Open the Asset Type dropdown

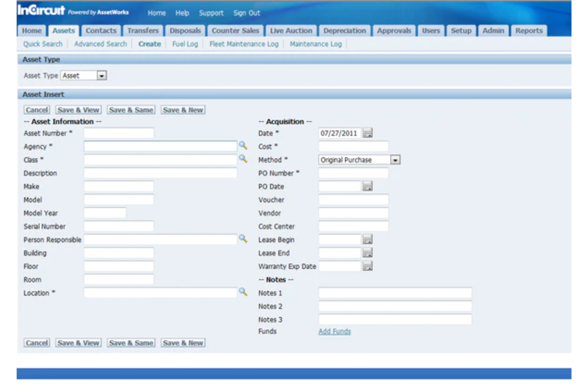point(102,75)
